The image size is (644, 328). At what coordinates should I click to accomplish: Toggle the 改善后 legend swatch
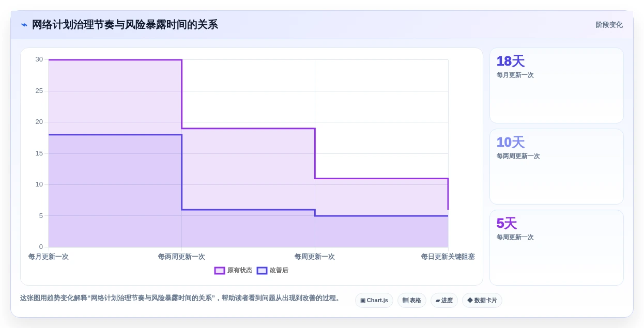[x=262, y=270]
